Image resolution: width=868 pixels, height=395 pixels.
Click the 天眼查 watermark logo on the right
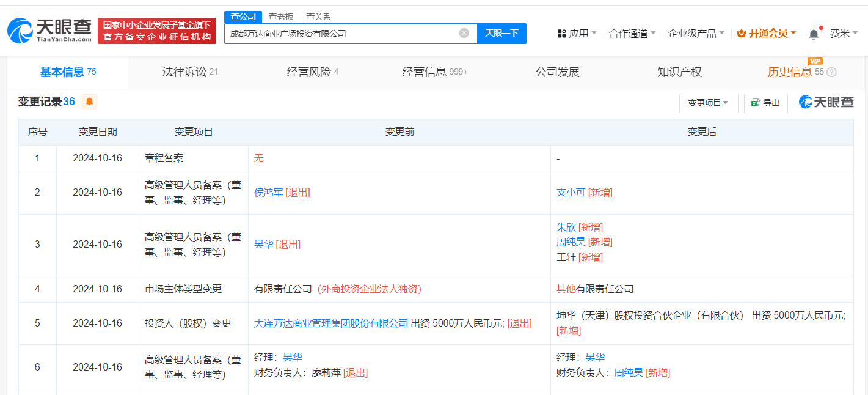(x=828, y=102)
